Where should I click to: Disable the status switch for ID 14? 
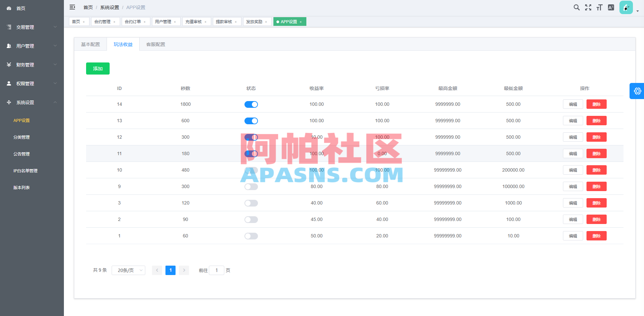coord(251,104)
